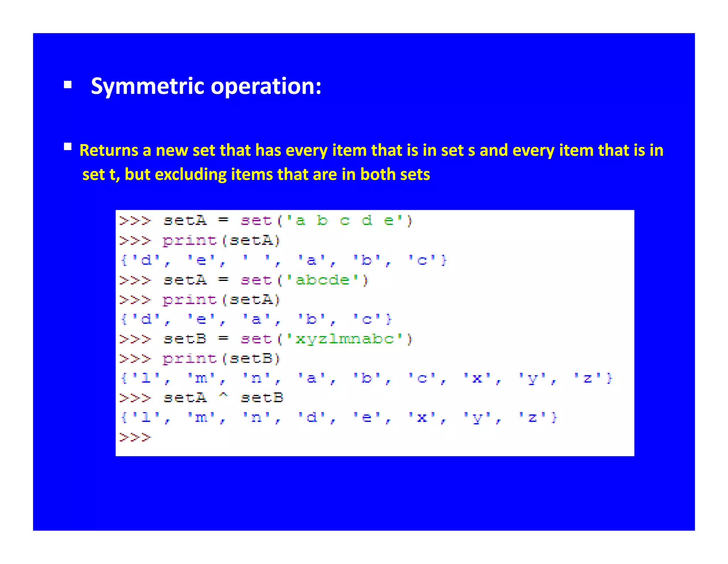Click code line setB = set('xyzlmnabc')
This screenshot has height=564, width=728.
click(266, 339)
